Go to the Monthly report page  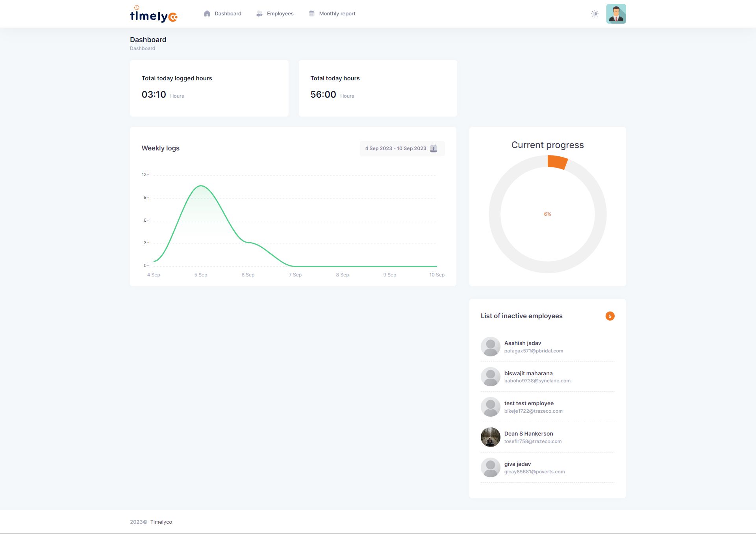(337, 13)
